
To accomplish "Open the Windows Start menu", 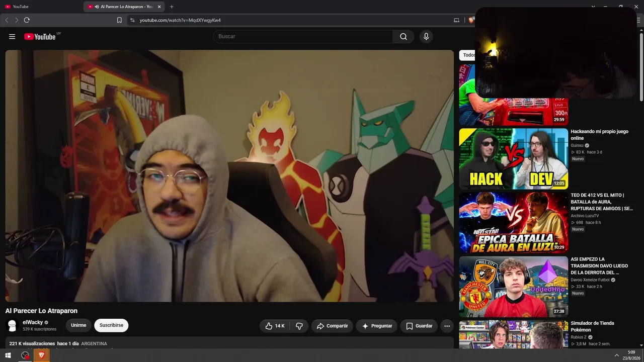I will pyautogui.click(x=8, y=355).
